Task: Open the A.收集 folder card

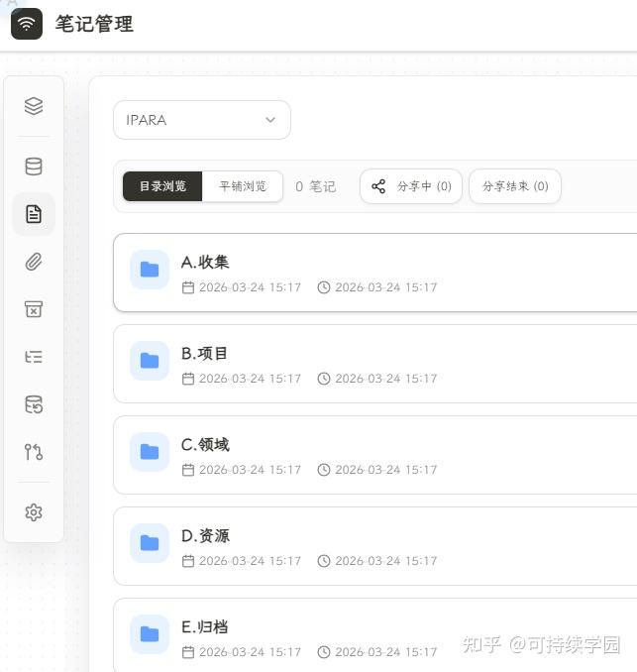Action: coord(374,273)
